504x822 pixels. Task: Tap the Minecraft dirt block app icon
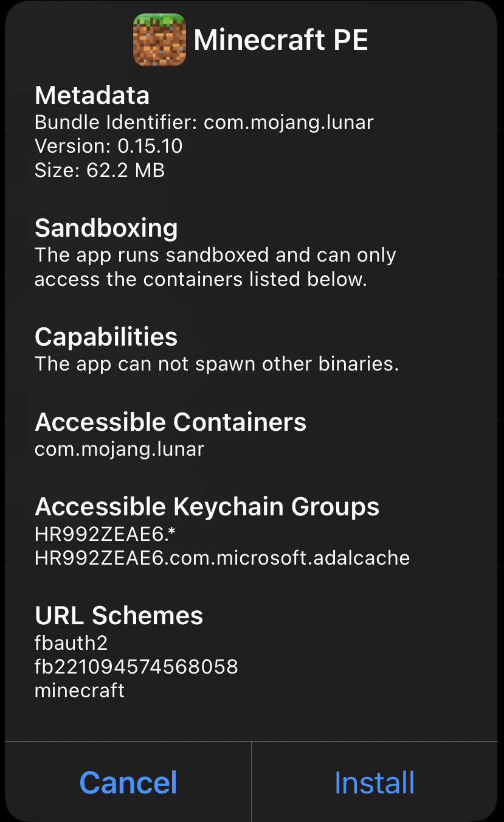159,40
